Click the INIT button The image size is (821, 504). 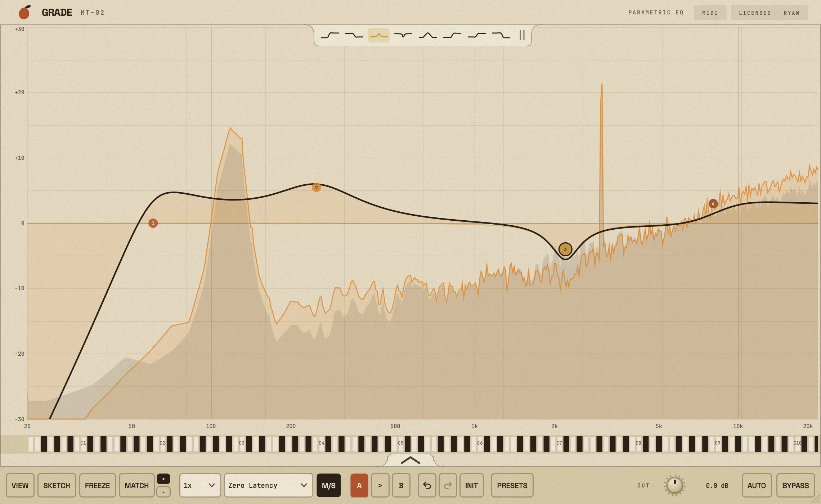tap(472, 485)
